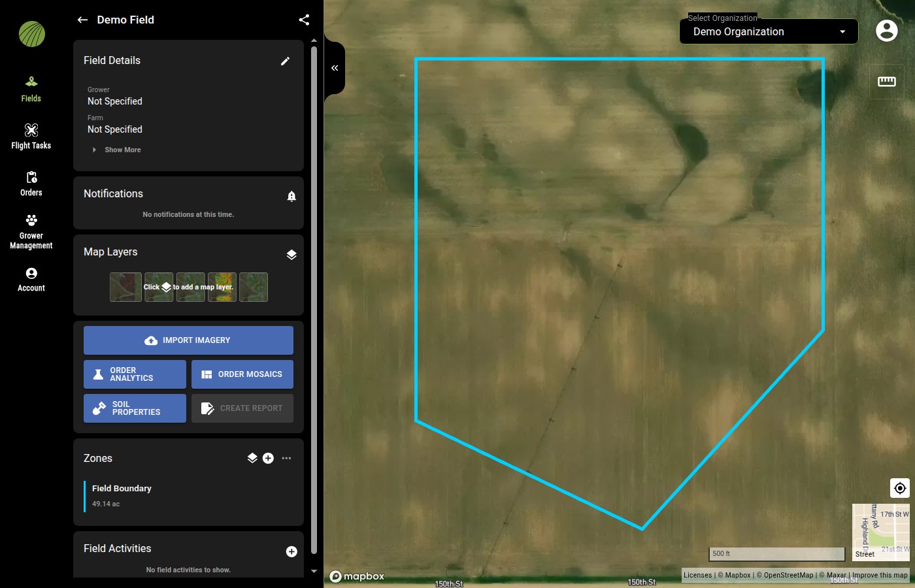Click panel scrollbar up arrow
Screen dimensions: 915x588
coord(314,41)
